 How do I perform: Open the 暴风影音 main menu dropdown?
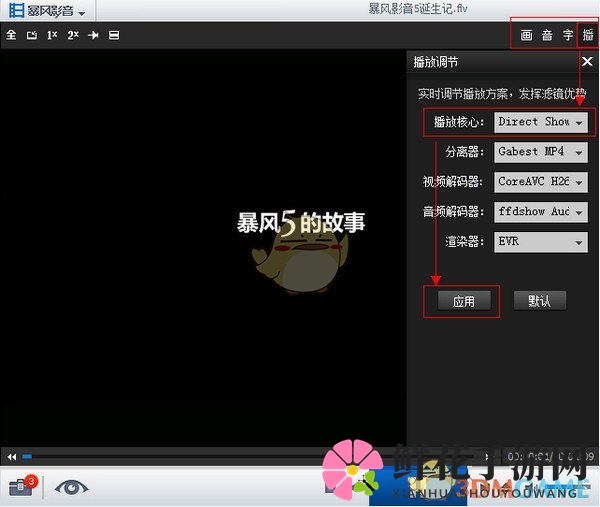tap(47, 11)
